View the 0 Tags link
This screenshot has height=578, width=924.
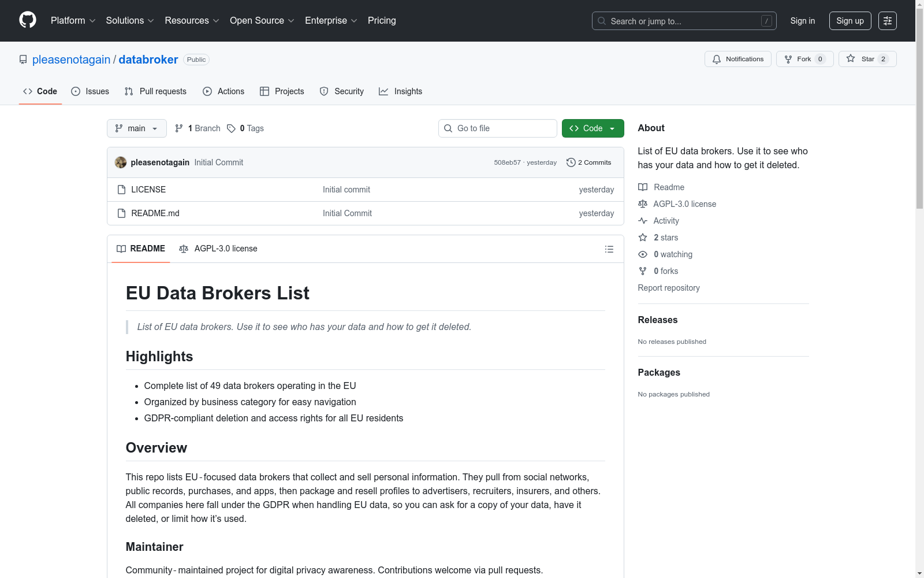[x=245, y=128]
